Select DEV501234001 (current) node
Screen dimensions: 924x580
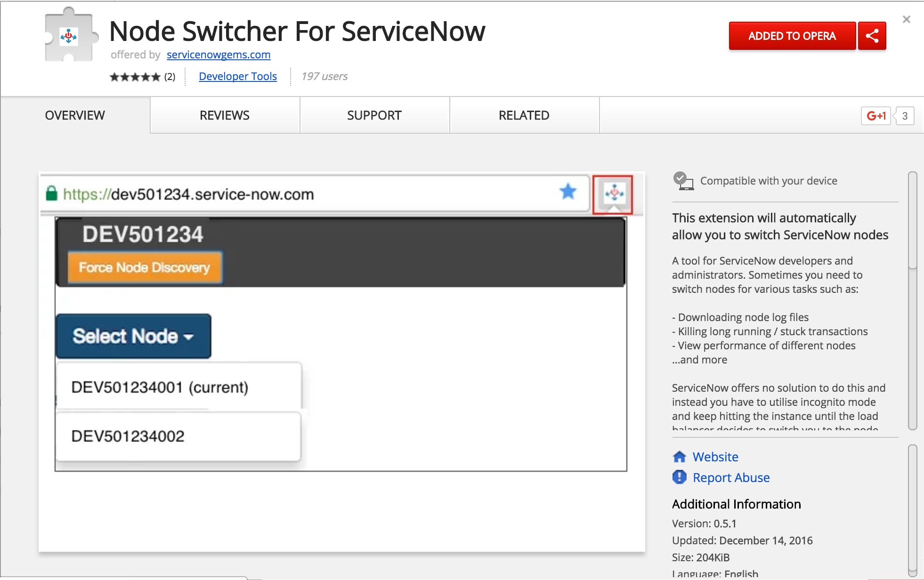[x=178, y=387]
